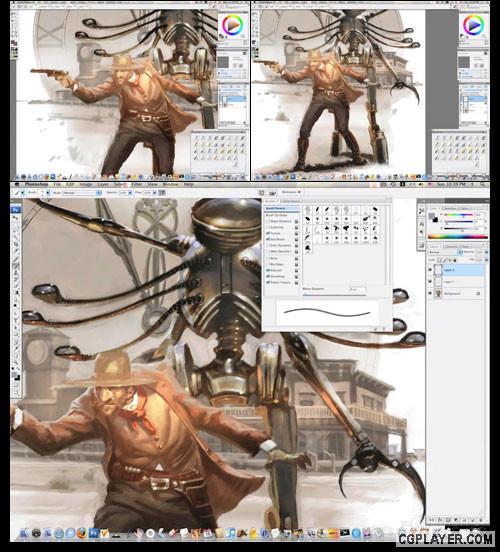Viewport: 500px width, 552px height.
Task: Click the Master Diameter value field
Action: coord(357,289)
